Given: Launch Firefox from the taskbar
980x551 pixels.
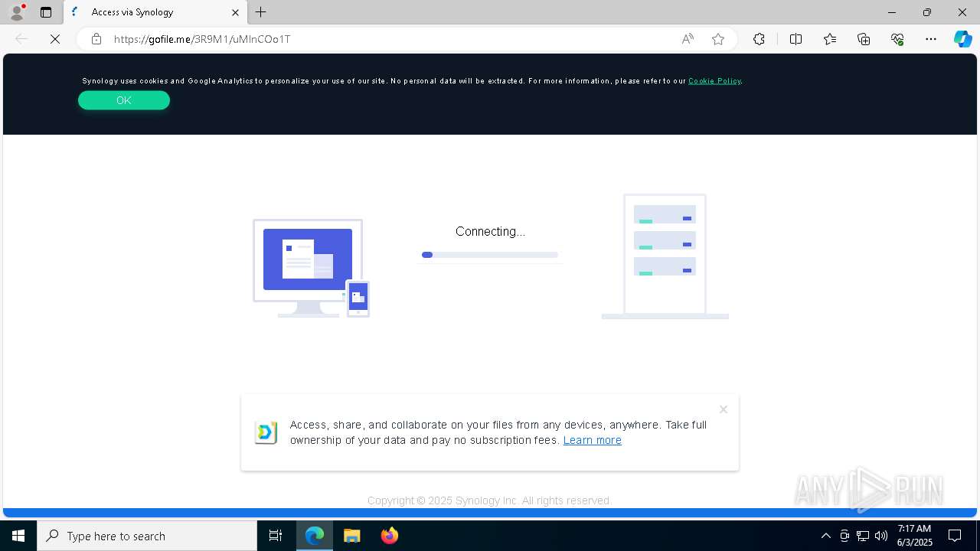Looking at the screenshot, I should [x=390, y=536].
